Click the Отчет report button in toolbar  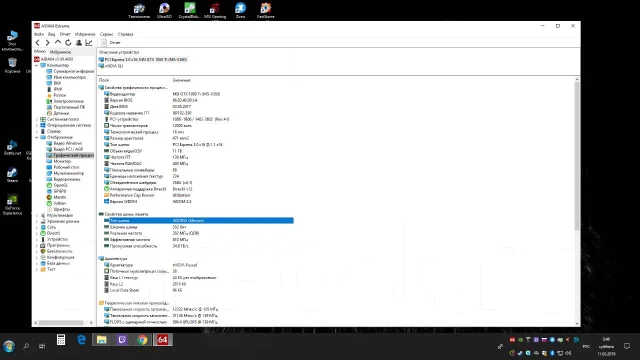(x=111, y=42)
